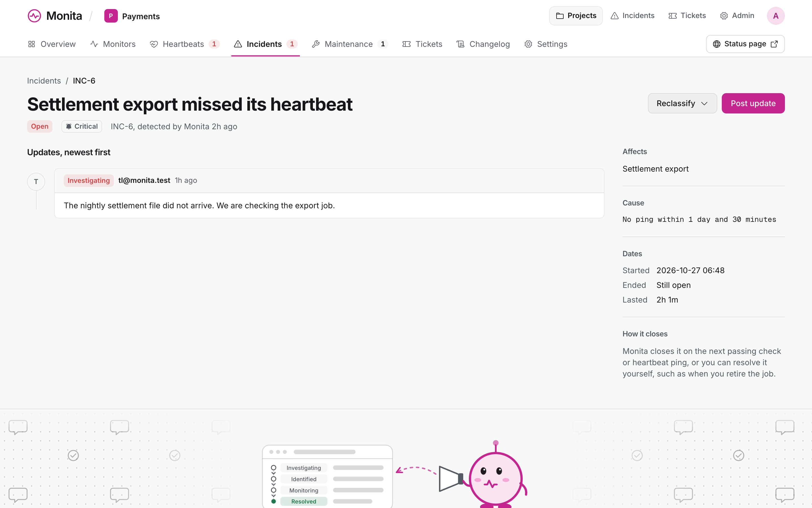The height and width of the screenshot is (508, 812).
Task: Click the Investigating status label
Action: [x=89, y=180]
